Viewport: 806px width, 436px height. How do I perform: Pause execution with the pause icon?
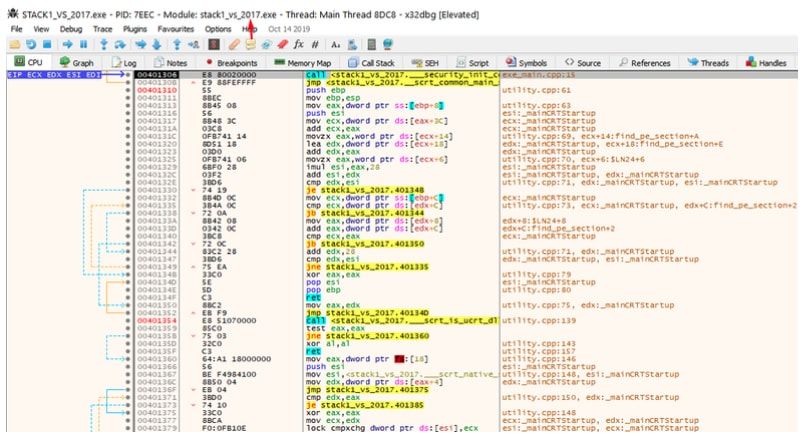(83, 45)
